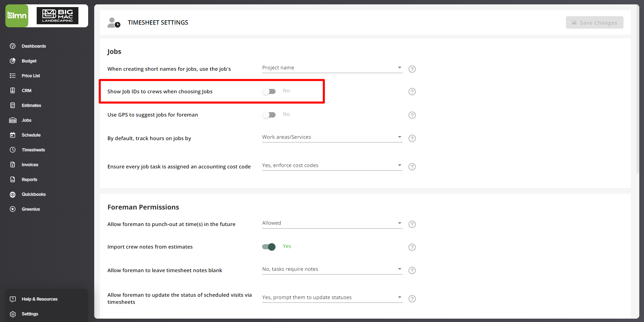Click the Help & Resources chat icon
Image resolution: width=644 pixels, height=322 pixels.
pyautogui.click(x=13, y=299)
